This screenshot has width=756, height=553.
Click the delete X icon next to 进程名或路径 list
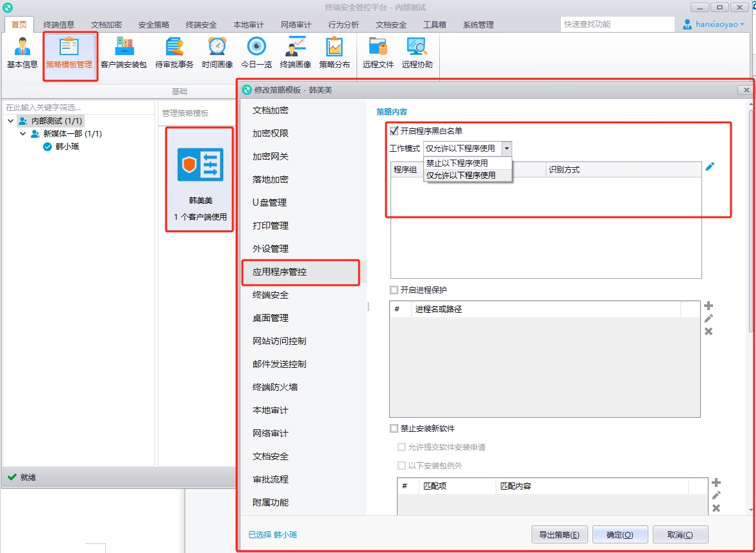(709, 331)
